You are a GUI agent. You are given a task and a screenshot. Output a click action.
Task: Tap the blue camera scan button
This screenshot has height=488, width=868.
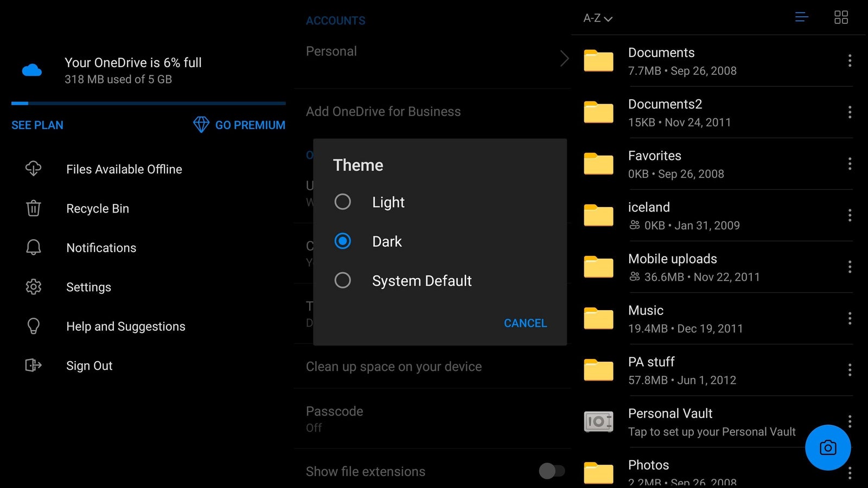coord(828,447)
